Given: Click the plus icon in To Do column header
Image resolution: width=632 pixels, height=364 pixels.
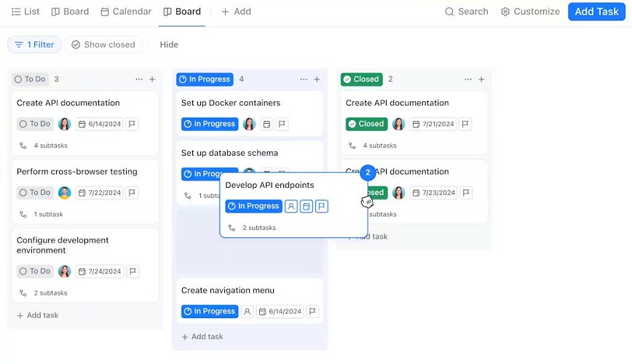Looking at the screenshot, I should click(x=152, y=79).
